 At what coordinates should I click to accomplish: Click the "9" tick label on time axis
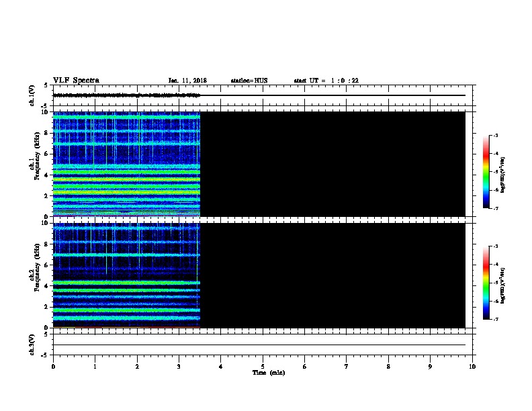click(430, 367)
